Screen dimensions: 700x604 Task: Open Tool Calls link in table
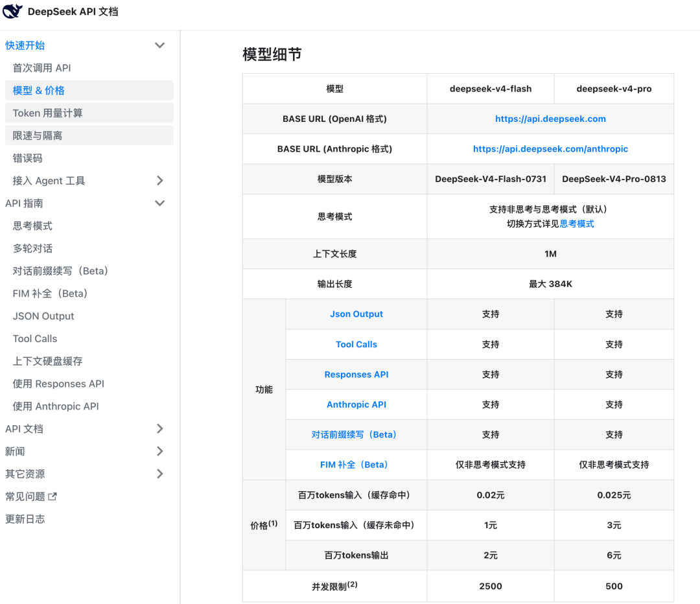pos(356,344)
